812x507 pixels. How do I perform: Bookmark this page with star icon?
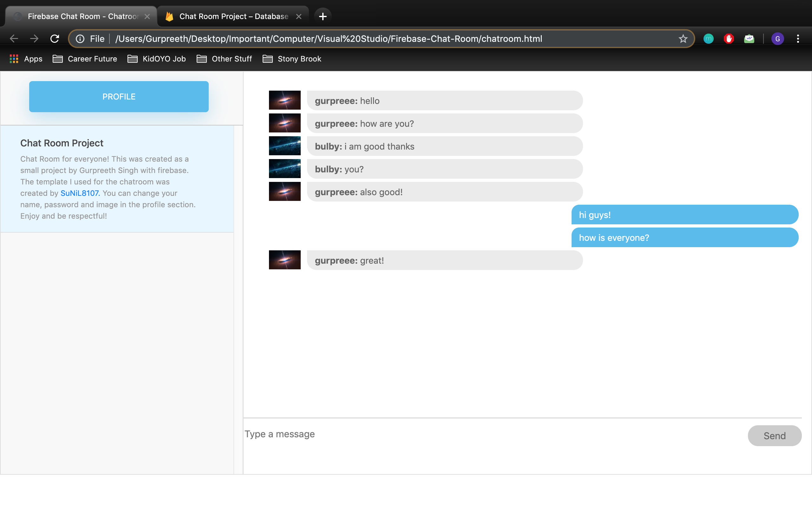683,39
